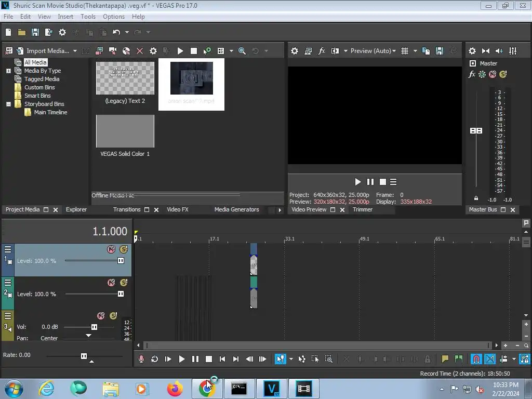The height and width of the screenshot is (399, 532).
Task: Play in the Video Preview window
Action: click(357, 182)
